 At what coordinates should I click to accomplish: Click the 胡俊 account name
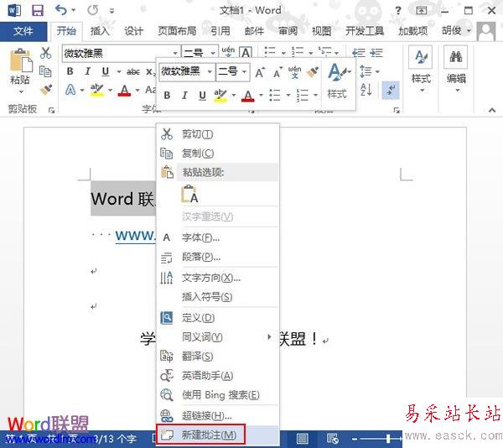click(x=452, y=31)
